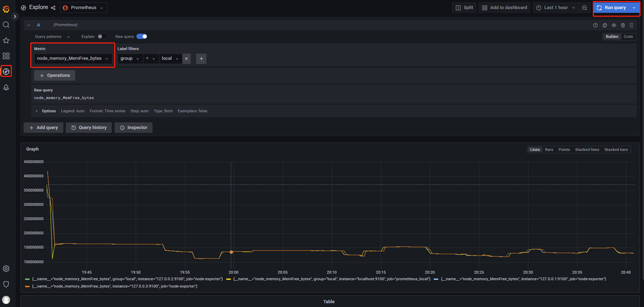Click Add to dashboard button
Viewport: 644px width, 307px height.
point(504,8)
